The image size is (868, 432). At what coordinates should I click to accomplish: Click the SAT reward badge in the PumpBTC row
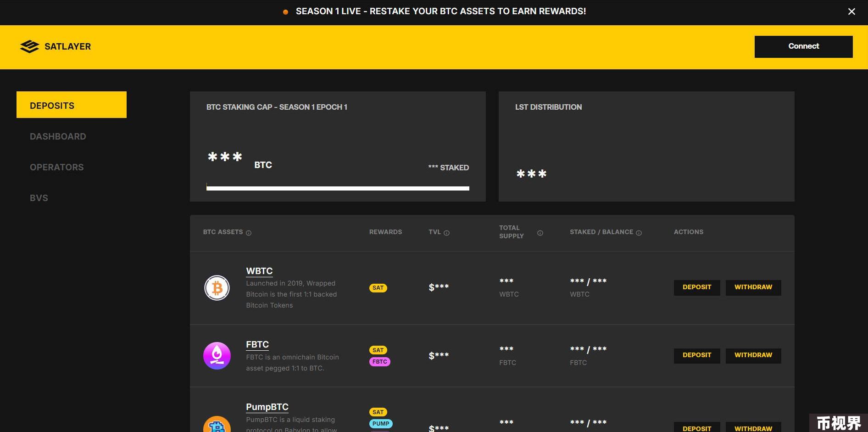pyautogui.click(x=378, y=412)
